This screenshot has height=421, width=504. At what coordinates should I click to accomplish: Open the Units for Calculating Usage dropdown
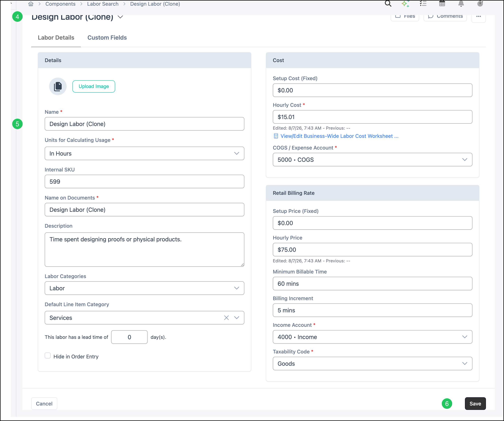145,154
